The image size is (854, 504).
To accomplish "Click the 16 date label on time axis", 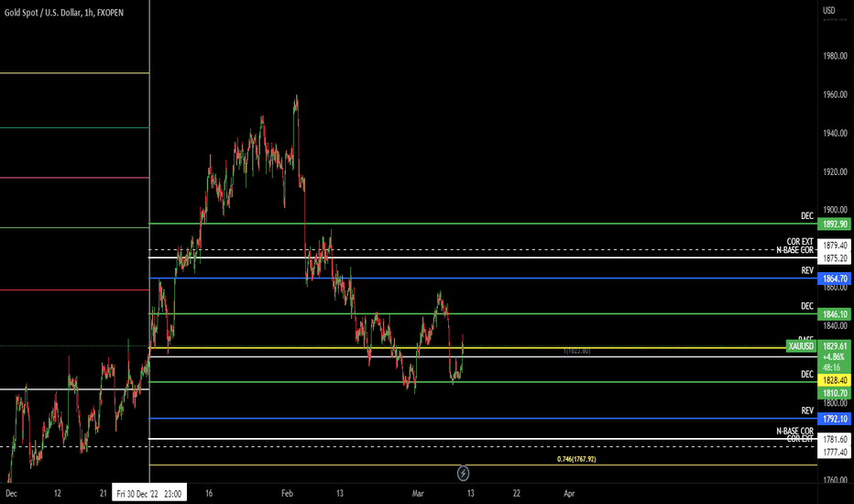I will 209,494.
